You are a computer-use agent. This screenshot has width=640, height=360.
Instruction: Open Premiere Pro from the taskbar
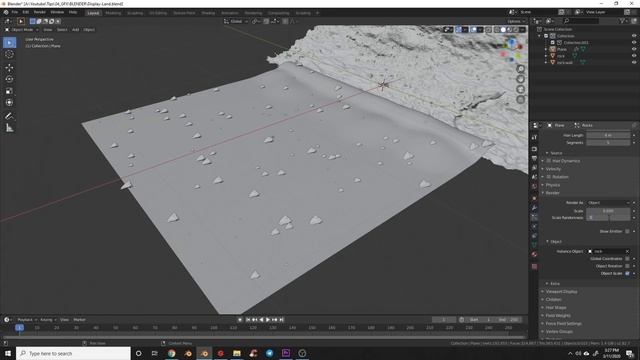(x=286, y=353)
